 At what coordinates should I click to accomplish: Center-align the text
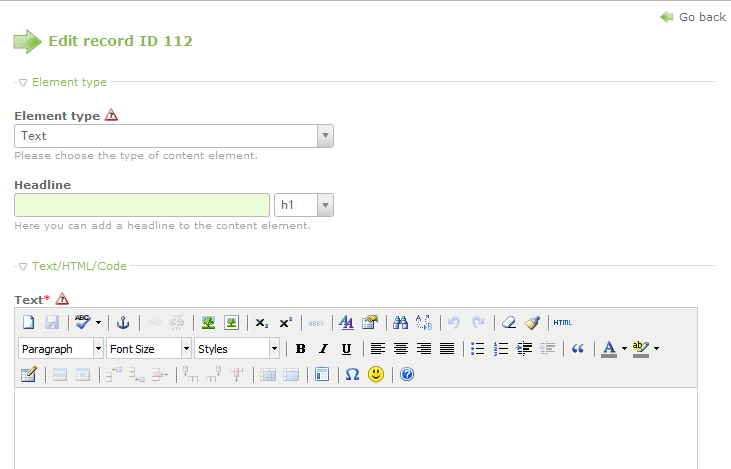tap(401, 349)
